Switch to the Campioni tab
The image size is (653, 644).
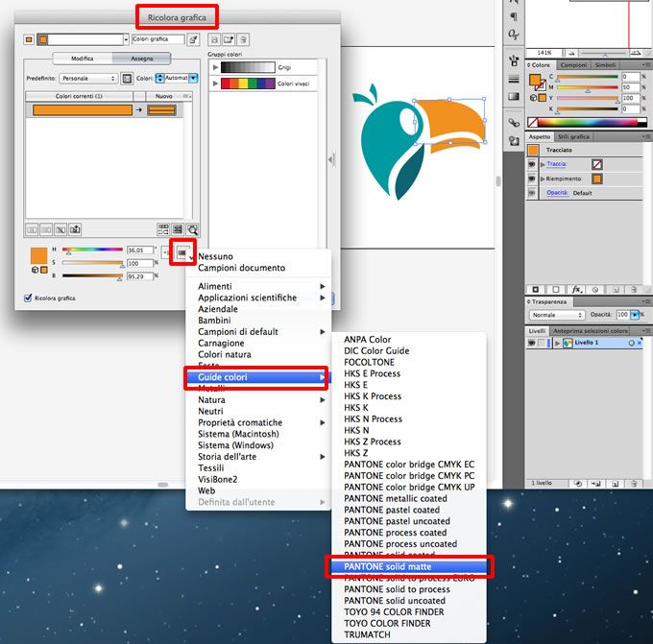pos(573,65)
